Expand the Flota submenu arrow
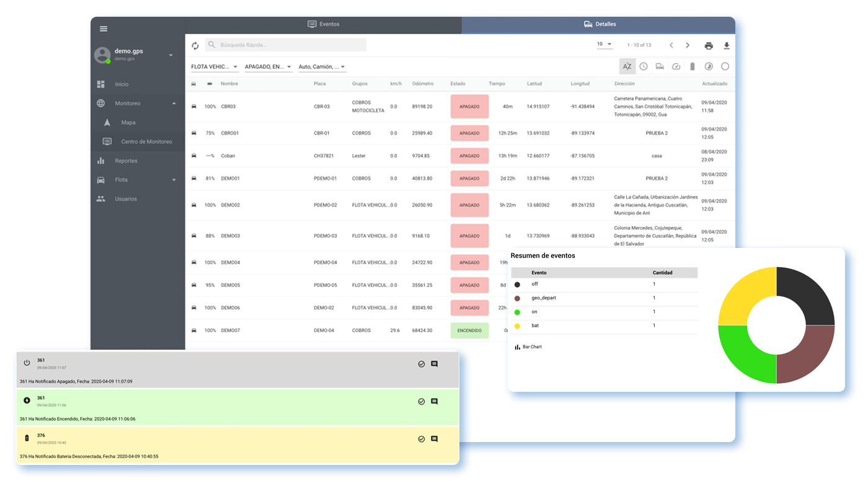The image size is (868, 496). 174,180
